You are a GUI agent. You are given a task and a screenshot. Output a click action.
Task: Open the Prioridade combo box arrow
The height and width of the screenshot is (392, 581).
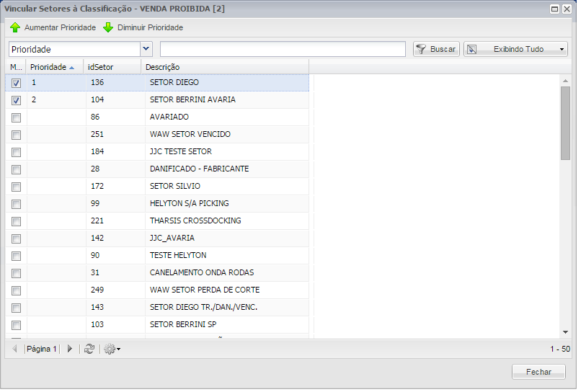tap(146, 49)
